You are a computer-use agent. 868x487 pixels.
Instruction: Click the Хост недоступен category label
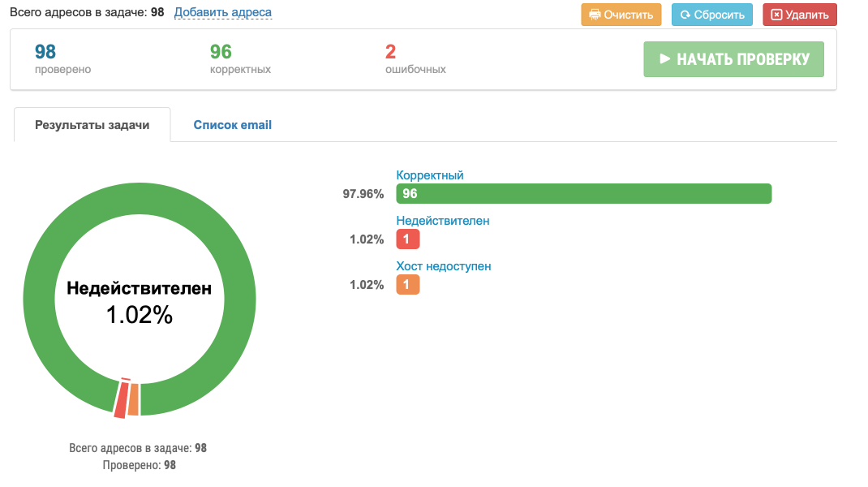pos(444,266)
